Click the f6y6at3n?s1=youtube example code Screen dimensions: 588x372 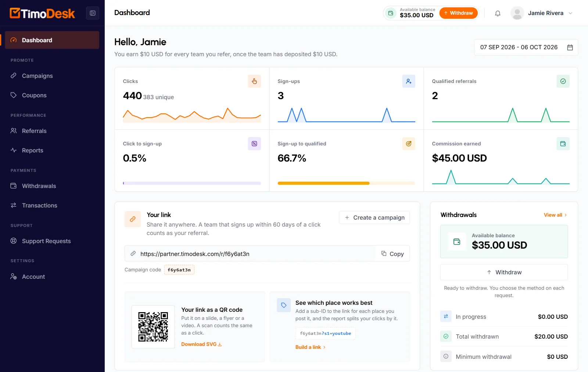(325, 333)
